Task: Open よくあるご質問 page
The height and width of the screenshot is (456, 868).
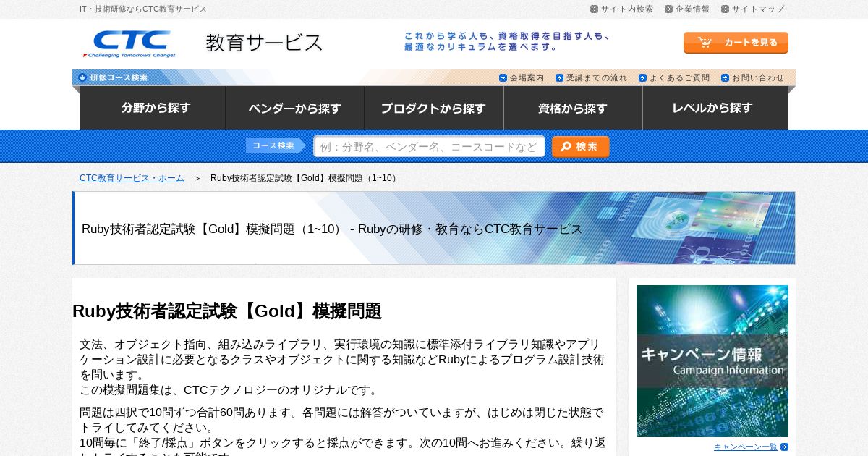Action: pyautogui.click(x=679, y=77)
